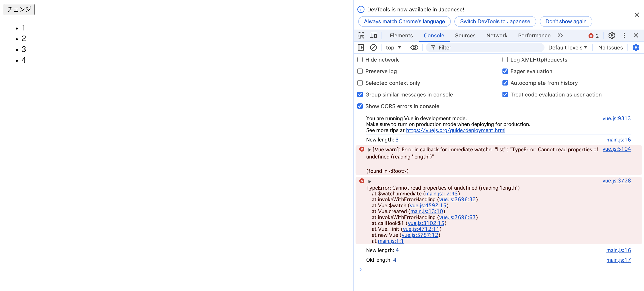
Task: Toggle the device toolbar icon
Action: click(373, 36)
